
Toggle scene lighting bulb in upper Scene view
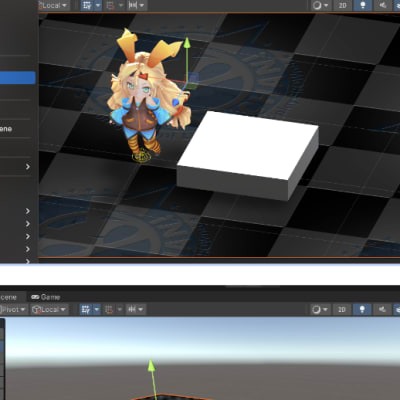[x=363, y=5]
